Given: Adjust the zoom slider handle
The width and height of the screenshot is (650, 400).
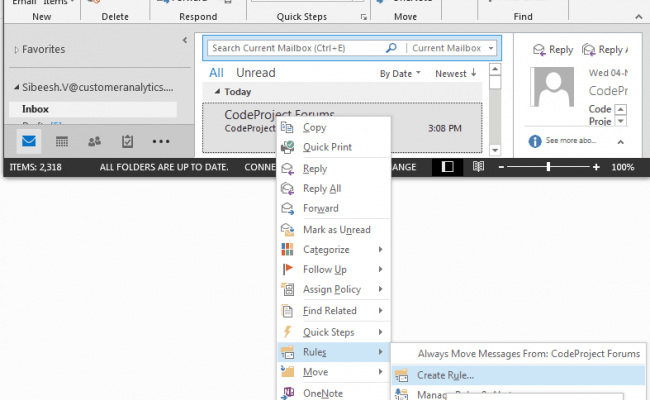Looking at the screenshot, I should tap(548, 167).
